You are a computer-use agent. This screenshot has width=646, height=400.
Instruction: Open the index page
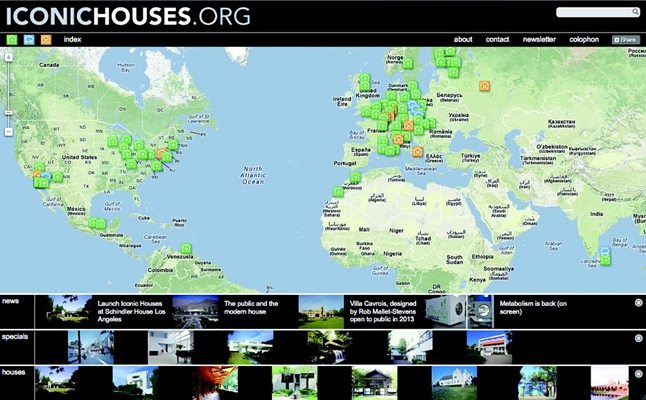click(x=72, y=40)
